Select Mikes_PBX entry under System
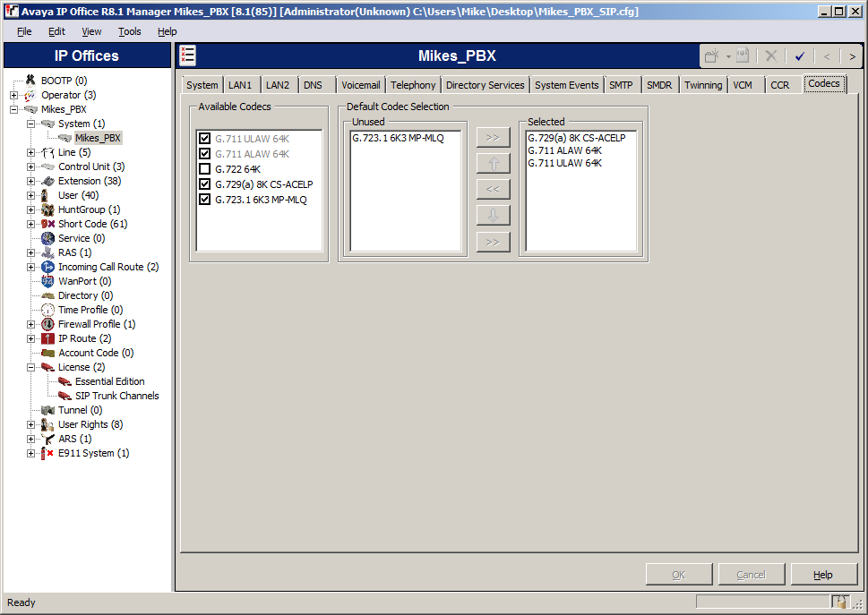Viewport: 868px width, 615px height. pos(98,138)
